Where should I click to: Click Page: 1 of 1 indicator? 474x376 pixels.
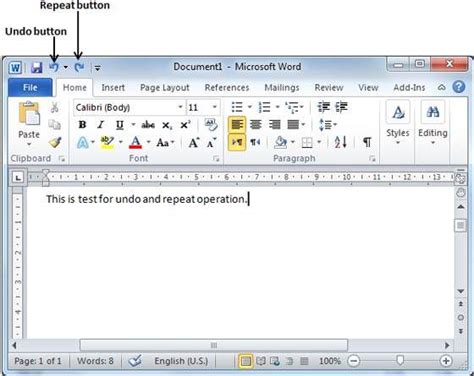pos(38,361)
